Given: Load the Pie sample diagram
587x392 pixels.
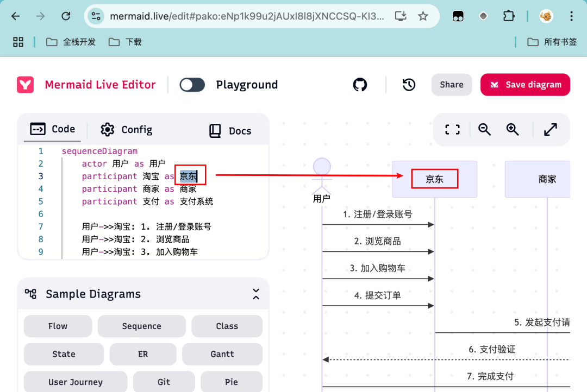Looking at the screenshot, I should coord(232,382).
